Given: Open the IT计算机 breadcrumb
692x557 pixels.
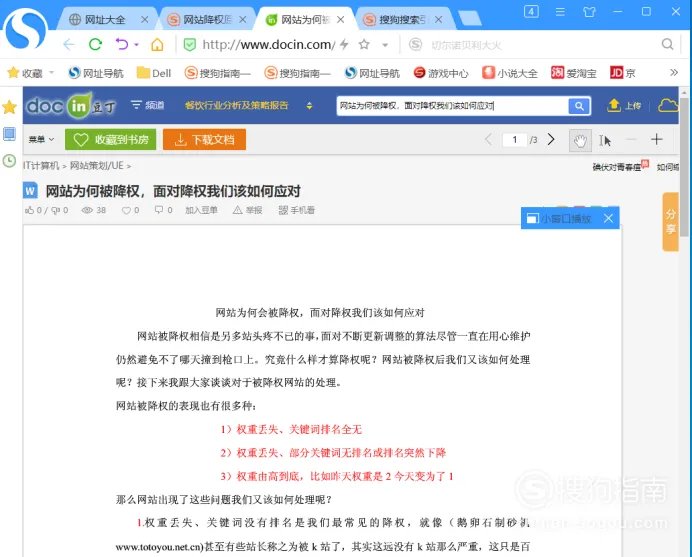Looking at the screenshot, I should (x=41, y=166).
